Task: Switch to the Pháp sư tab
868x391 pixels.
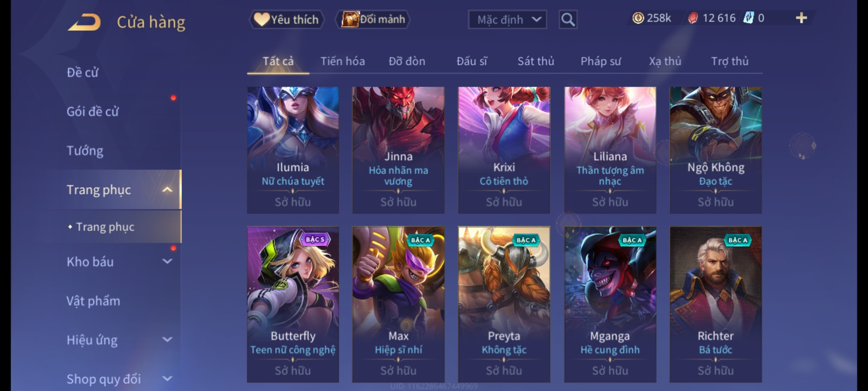Action: point(601,61)
